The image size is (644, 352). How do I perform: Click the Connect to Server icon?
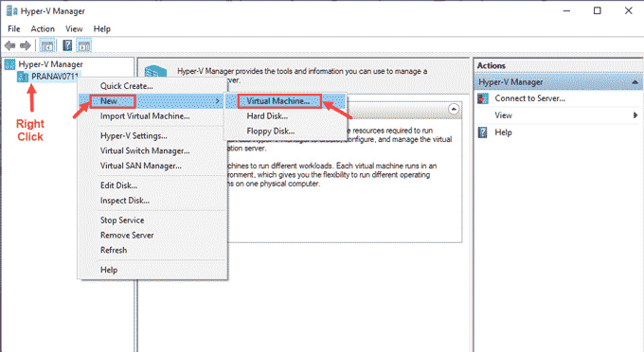tap(483, 98)
